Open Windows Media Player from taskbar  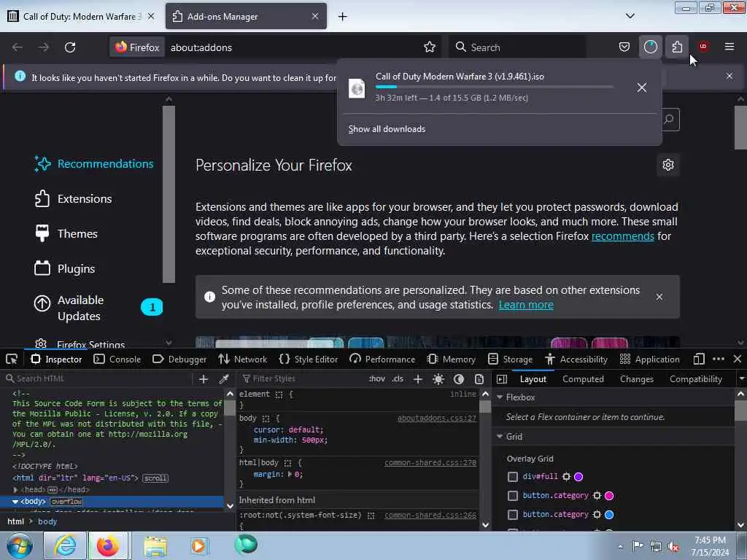(x=198, y=545)
